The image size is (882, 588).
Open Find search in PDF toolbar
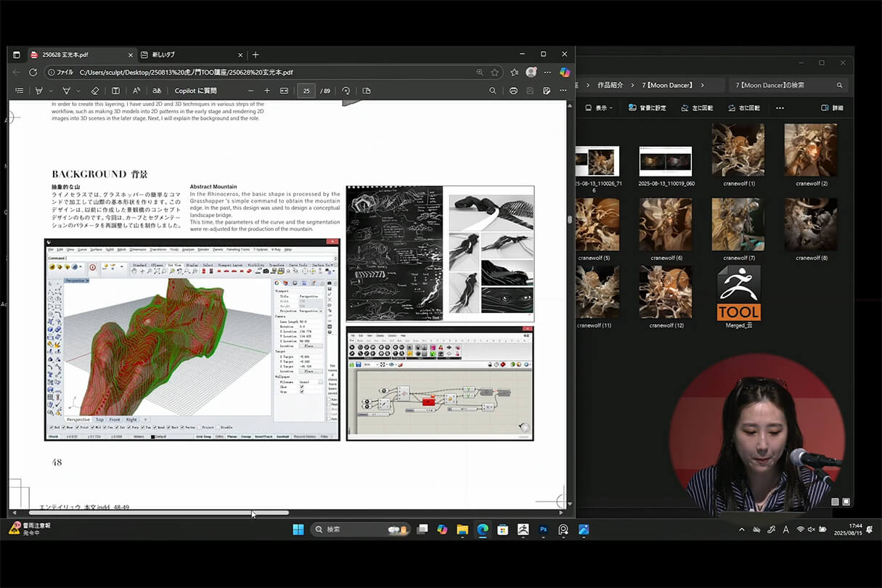pos(492,91)
